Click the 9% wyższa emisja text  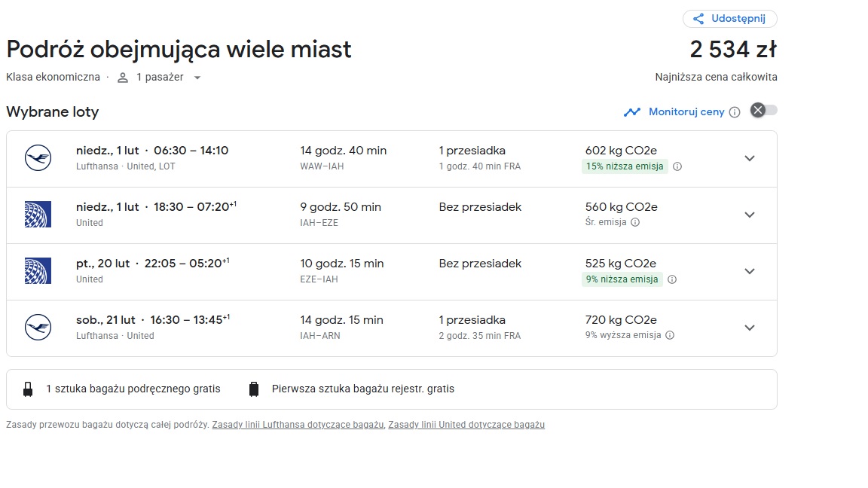coord(623,335)
